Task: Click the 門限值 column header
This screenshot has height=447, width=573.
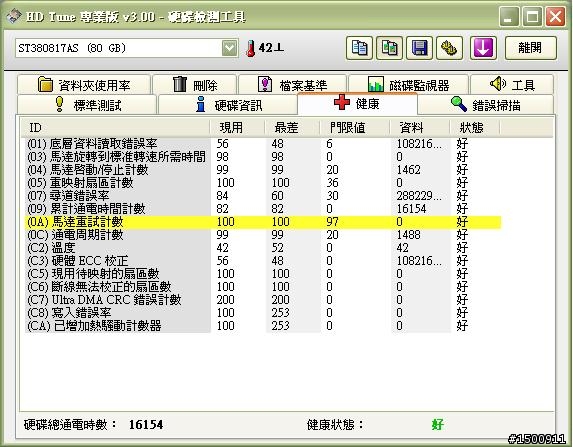Action: click(354, 128)
